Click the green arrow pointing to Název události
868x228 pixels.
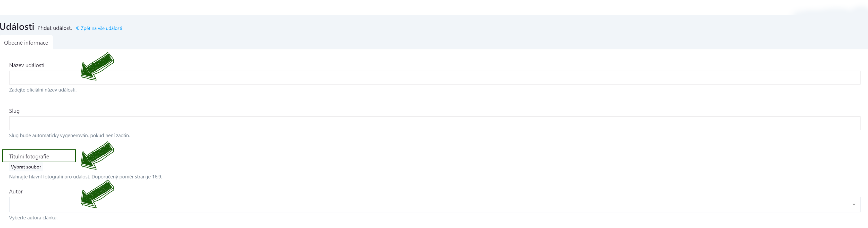(x=97, y=66)
